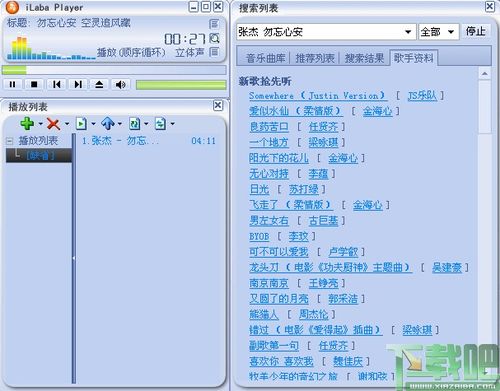The width and height of the screenshot is (500, 391).
Task: Open the 良药苦口 song link
Action: (x=269, y=127)
